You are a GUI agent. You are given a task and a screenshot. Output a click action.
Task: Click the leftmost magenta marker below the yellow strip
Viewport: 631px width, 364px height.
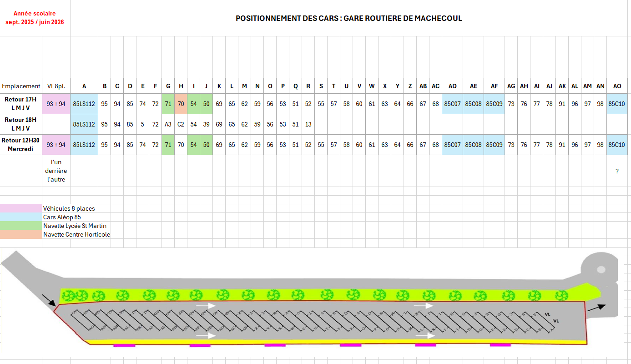[x=124, y=345]
